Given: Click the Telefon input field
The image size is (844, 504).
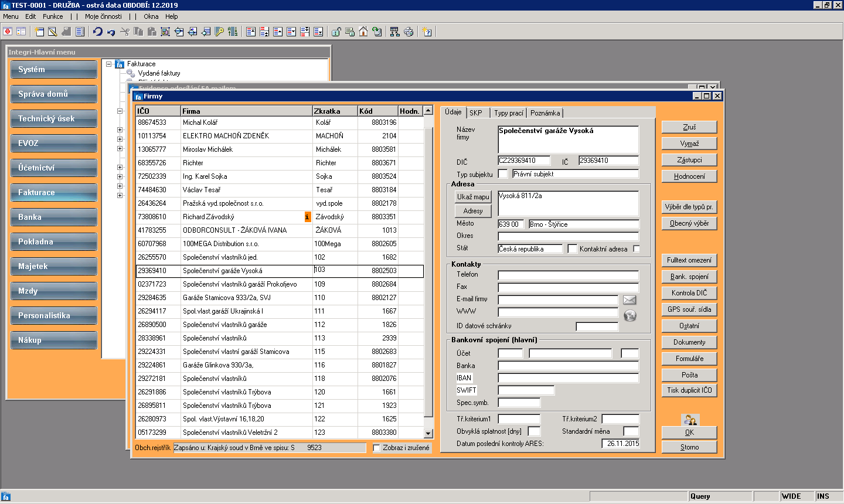Looking at the screenshot, I should click(x=569, y=275).
